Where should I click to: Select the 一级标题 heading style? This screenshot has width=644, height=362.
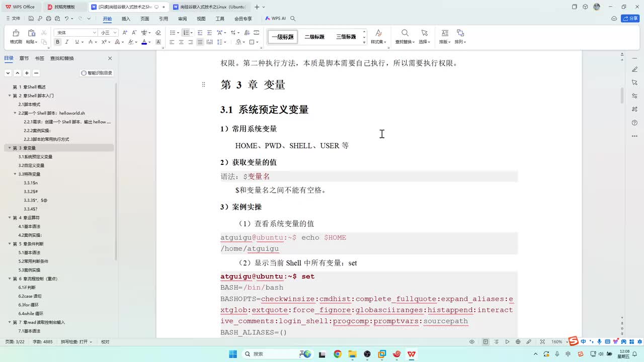pyautogui.click(x=283, y=37)
